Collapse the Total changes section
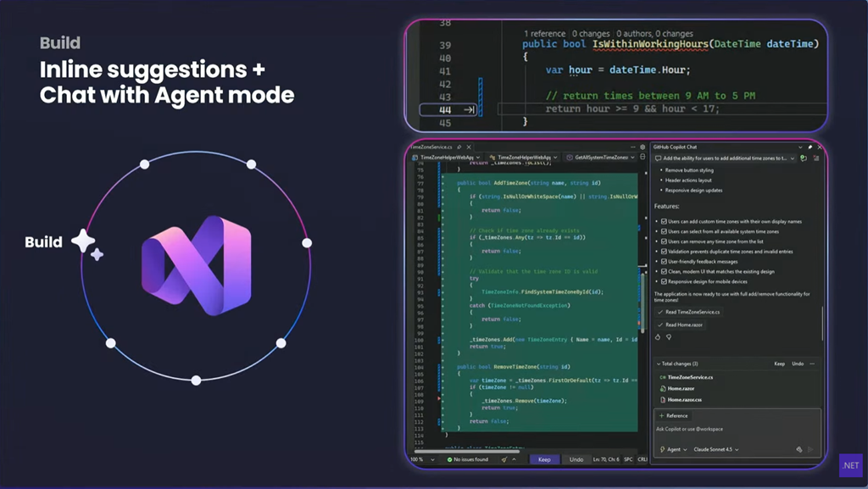868x489 pixels. tap(659, 364)
